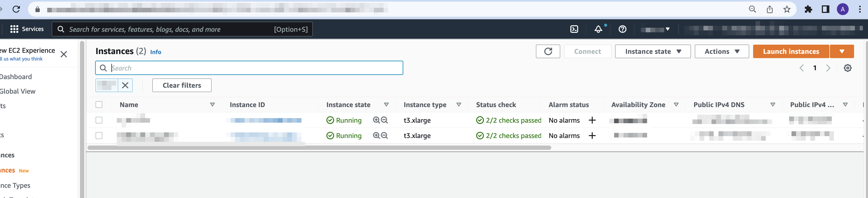This screenshot has width=868, height=198.
Task: Filter-out Running state on second row
Action: tap(384, 136)
